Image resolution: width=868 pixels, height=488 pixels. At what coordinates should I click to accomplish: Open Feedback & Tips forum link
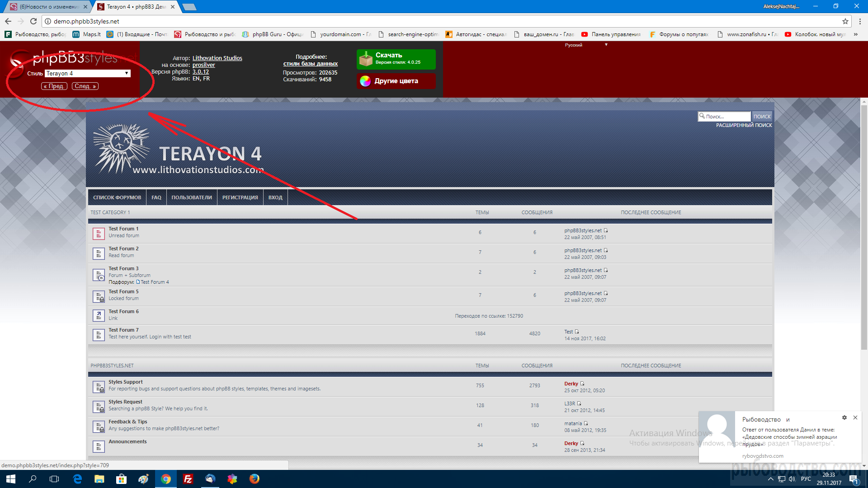click(127, 422)
